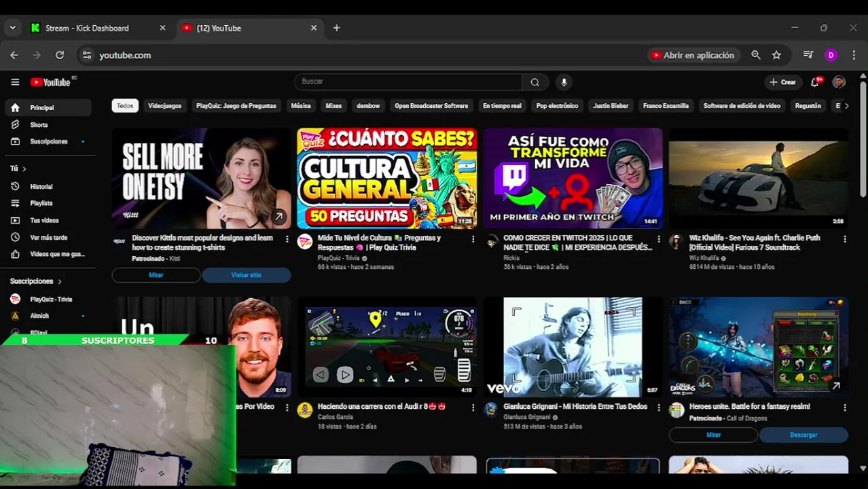Select the Mixes filter chip

[x=333, y=106]
